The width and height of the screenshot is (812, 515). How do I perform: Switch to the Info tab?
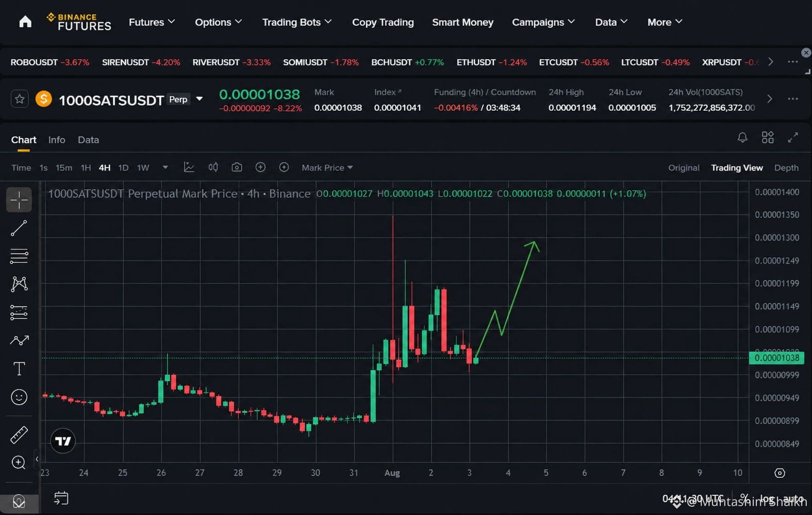click(x=57, y=140)
